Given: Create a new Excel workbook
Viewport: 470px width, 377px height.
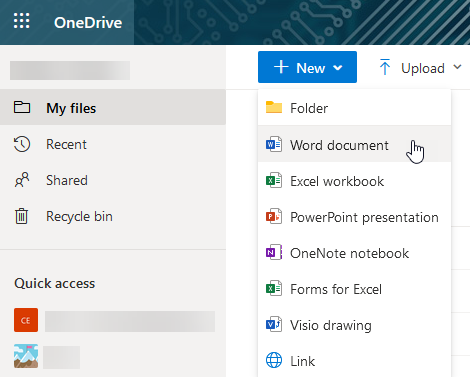Looking at the screenshot, I should point(354,181).
